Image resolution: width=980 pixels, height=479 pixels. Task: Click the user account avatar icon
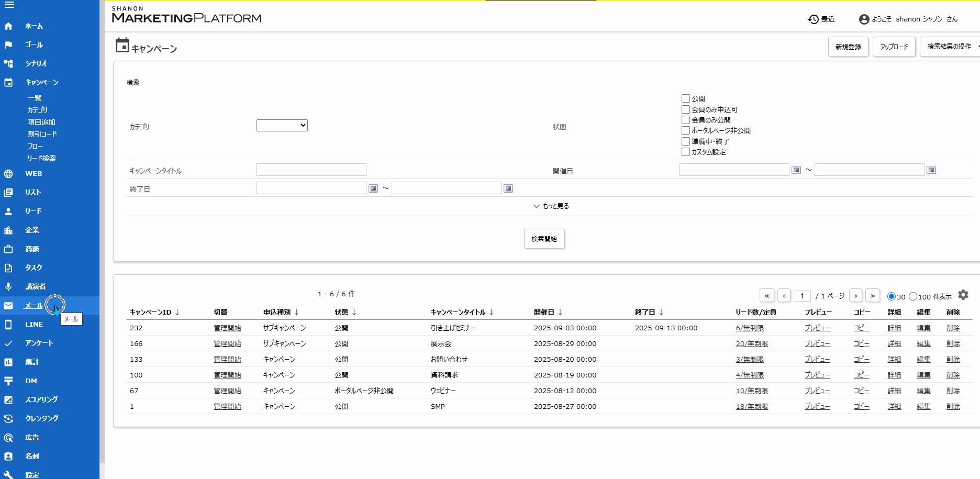864,19
